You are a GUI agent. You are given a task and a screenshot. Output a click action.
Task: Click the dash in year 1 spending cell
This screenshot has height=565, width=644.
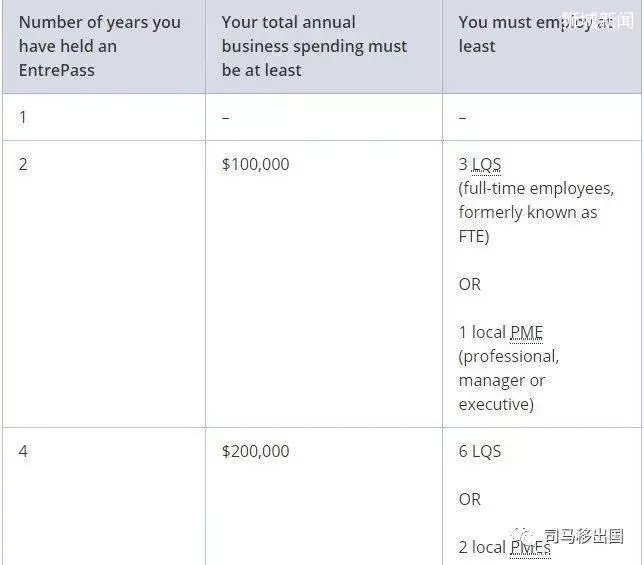pyautogui.click(x=225, y=118)
